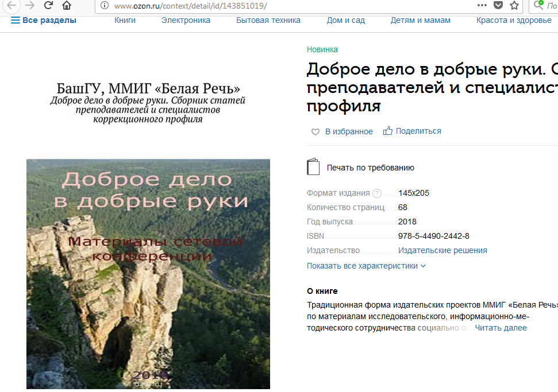This screenshot has height=392, width=558.
Task: Click the browser forward arrow
Action: pyautogui.click(x=30, y=6)
